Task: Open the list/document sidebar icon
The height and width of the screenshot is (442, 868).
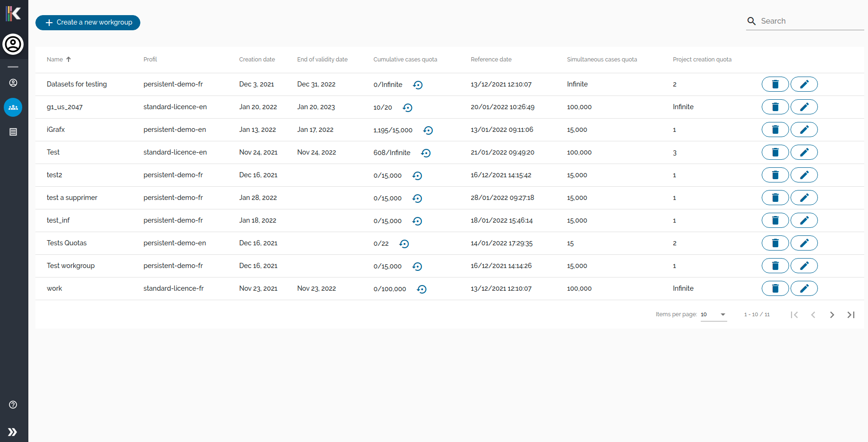Action: coord(13,132)
